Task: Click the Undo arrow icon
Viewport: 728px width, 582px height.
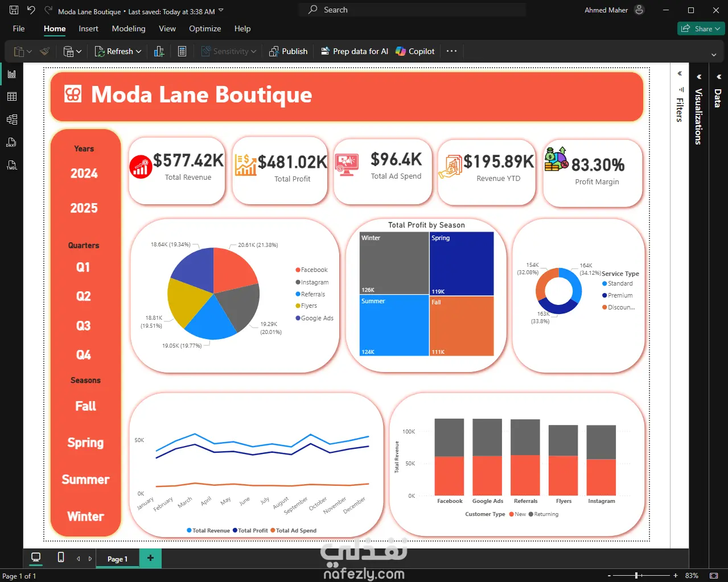Action: click(x=31, y=10)
